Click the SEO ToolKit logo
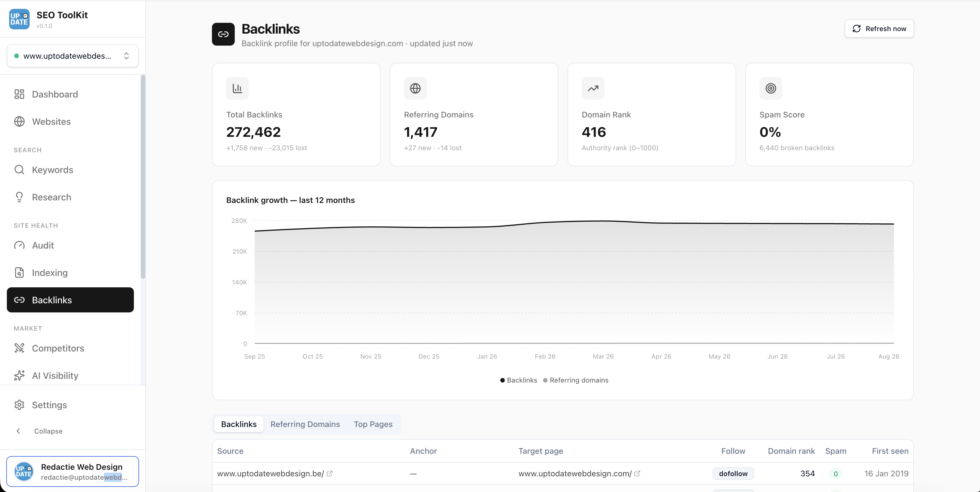This screenshot has height=492, width=980. pos(19,19)
